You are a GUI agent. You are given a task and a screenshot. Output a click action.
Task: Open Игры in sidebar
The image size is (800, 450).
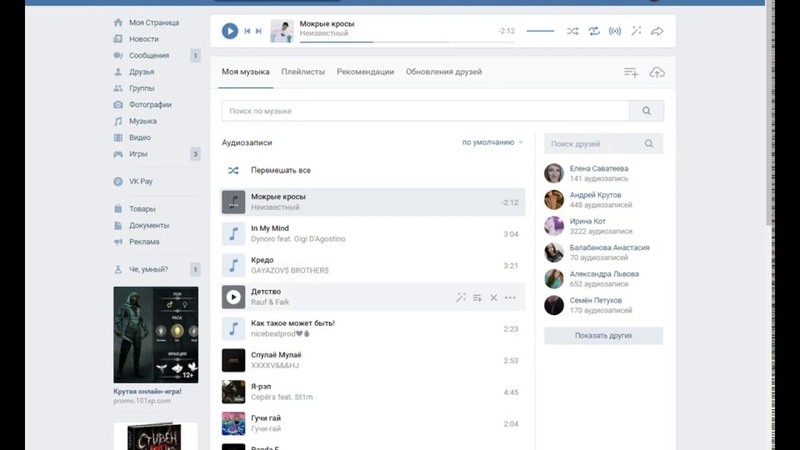138,154
